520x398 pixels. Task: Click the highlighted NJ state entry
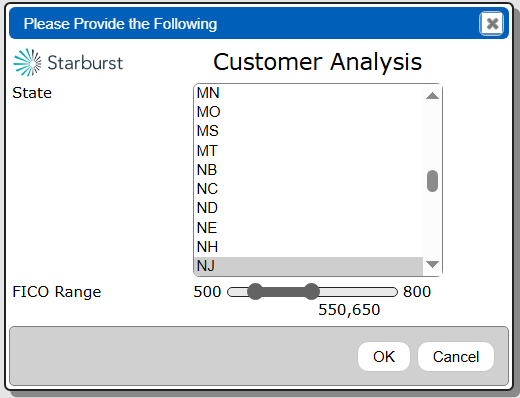(308, 266)
